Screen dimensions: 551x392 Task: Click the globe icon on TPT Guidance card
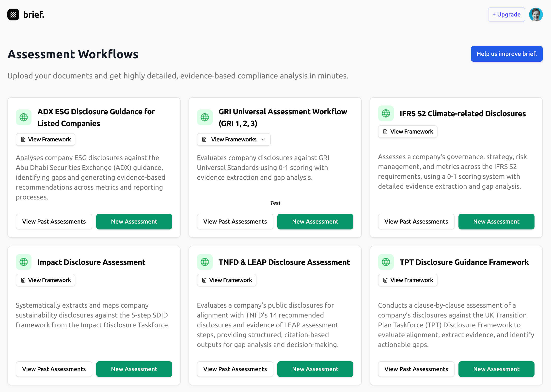pyautogui.click(x=386, y=262)
